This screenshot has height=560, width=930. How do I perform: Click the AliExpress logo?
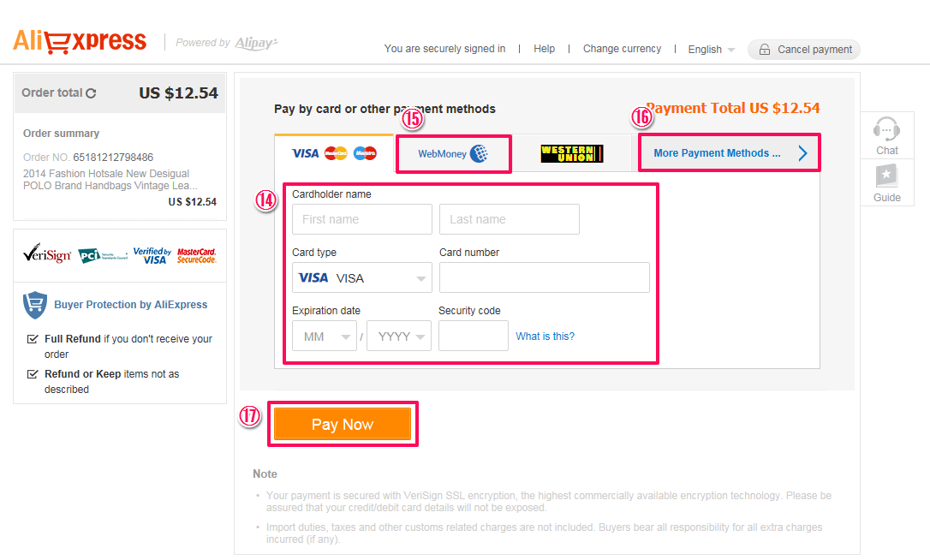point(80,41)
